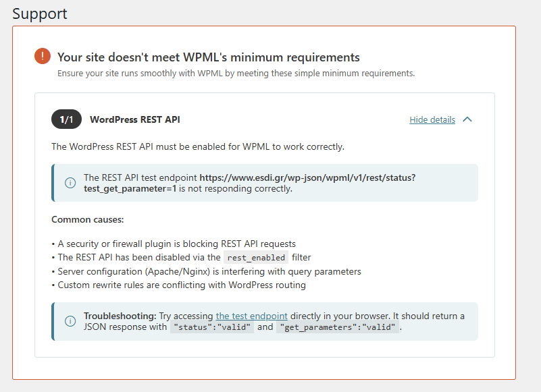Open the test endpoint link
The height and width of the screenshot is (392, 541).
(x=251, y=316)
